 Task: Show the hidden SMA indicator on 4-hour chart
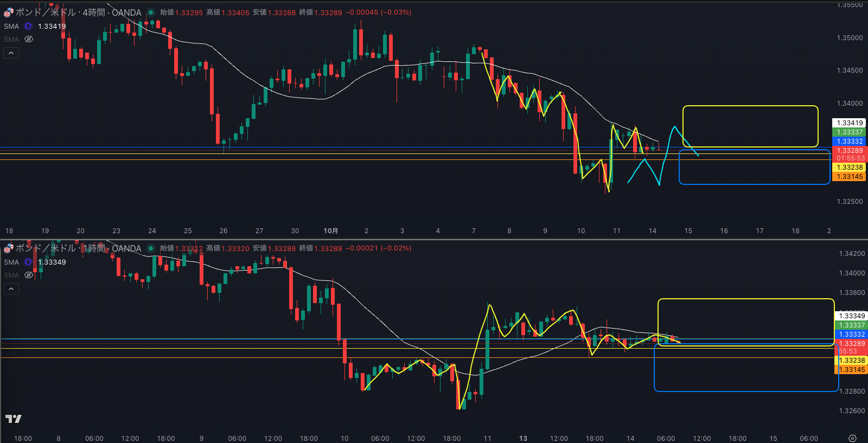(x=29, y=39)
